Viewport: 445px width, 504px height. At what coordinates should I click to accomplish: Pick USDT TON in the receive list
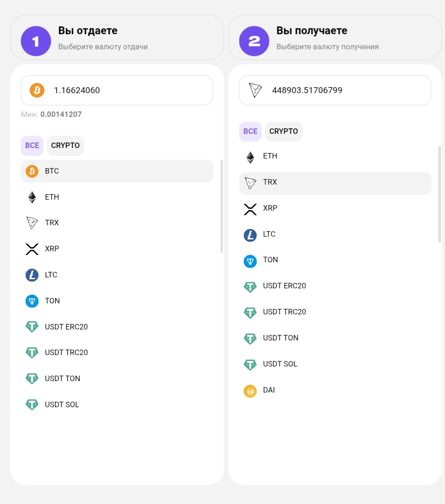(280, 338)
